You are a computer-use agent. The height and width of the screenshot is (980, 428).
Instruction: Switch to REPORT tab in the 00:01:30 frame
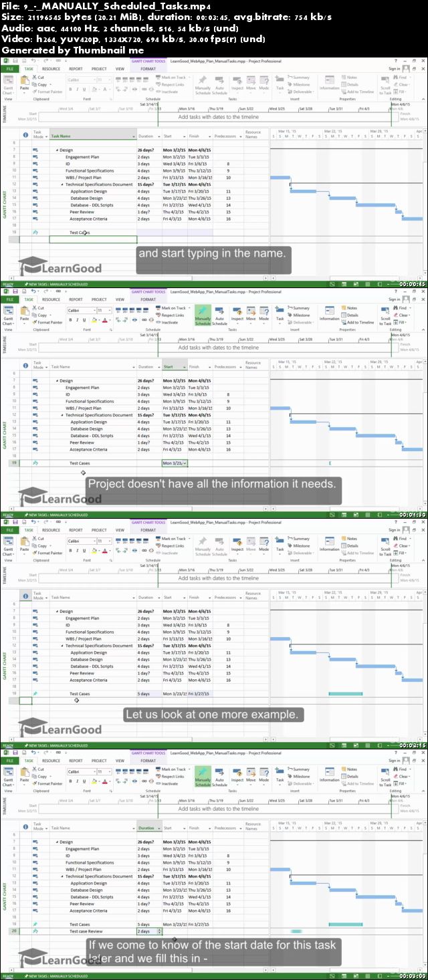76,299
